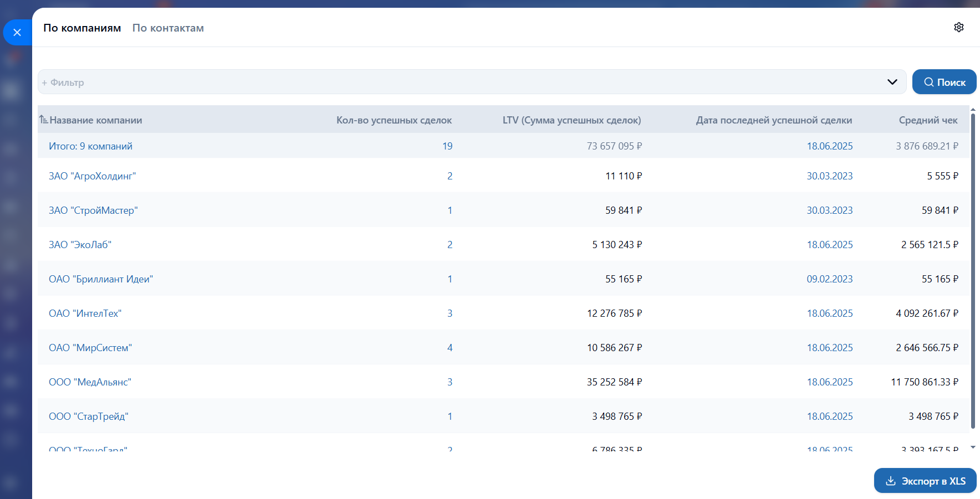
Task: Click the table's vertical scrollbar
Action: pyautogui.click(x=973, y=271)
